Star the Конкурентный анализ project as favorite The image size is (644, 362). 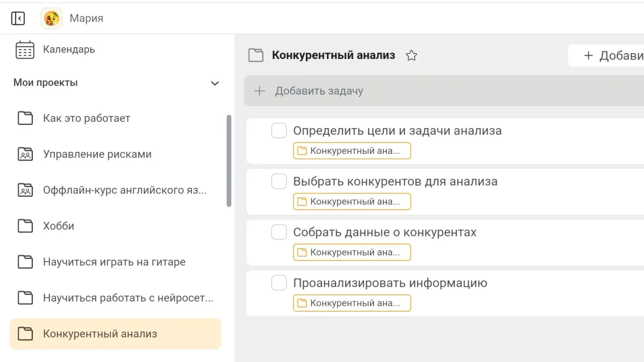pyautogui.click(x=412, y=55)
